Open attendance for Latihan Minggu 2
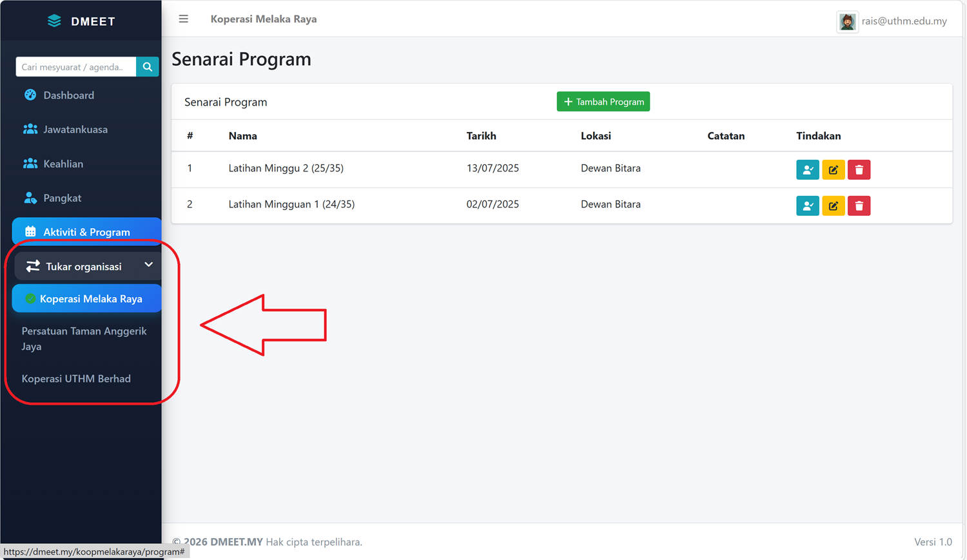This screenshot has height=560, width=967. point(808,169)
